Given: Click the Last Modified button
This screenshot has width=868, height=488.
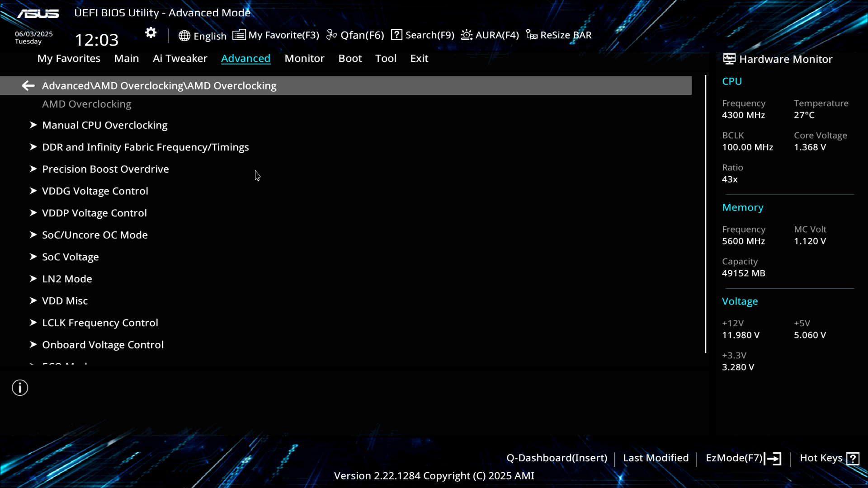Looking at the screenshot, I should pyautogui.click(x=656, y=458).
